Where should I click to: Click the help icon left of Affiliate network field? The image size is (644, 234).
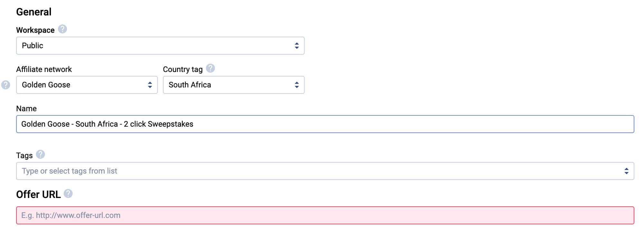tap(6, 85)
